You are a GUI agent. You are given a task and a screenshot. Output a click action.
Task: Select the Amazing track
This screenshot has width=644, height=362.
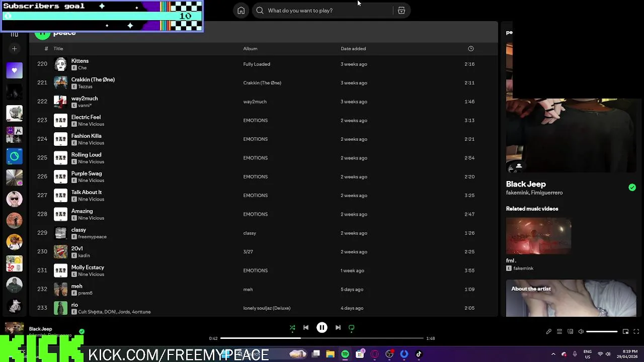263,214
